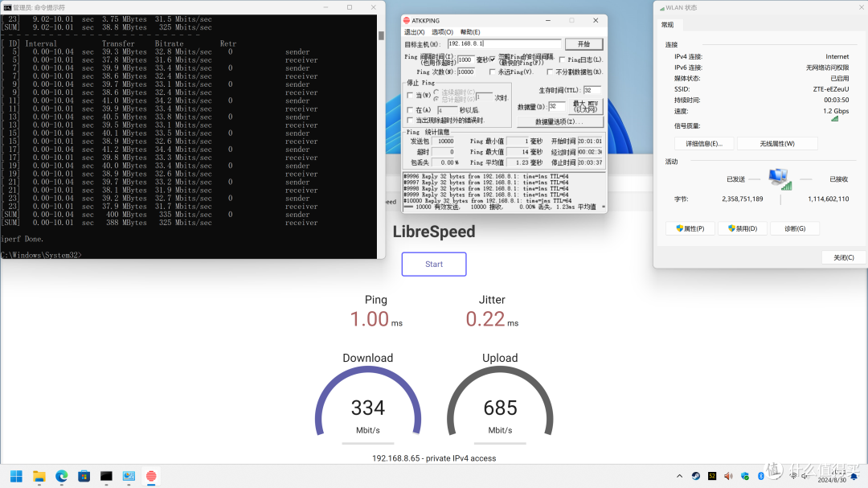Click the 诊断(G) button
868x488 pixels.
[795, 228]
